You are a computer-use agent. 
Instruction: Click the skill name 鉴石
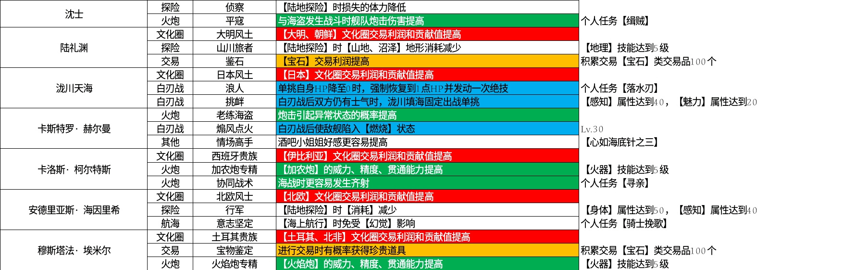click(235, 61)
